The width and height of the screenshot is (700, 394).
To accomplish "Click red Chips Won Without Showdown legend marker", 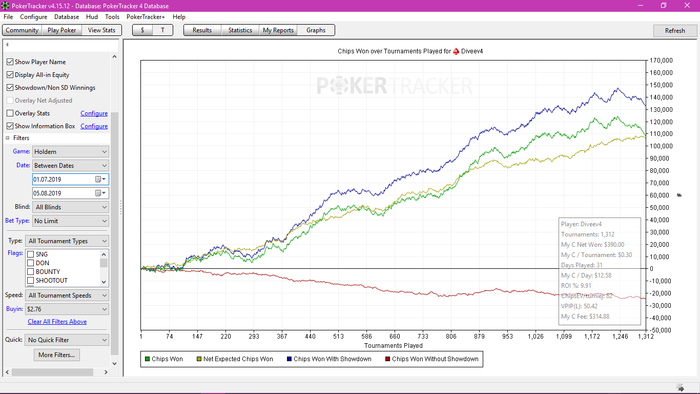I will pyautogui.click(x=388, y=359).
